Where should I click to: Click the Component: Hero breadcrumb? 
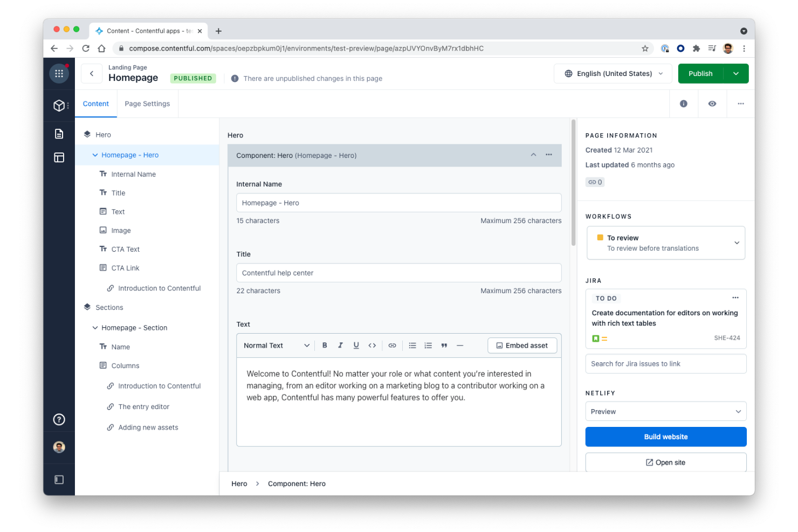[297, 483]
